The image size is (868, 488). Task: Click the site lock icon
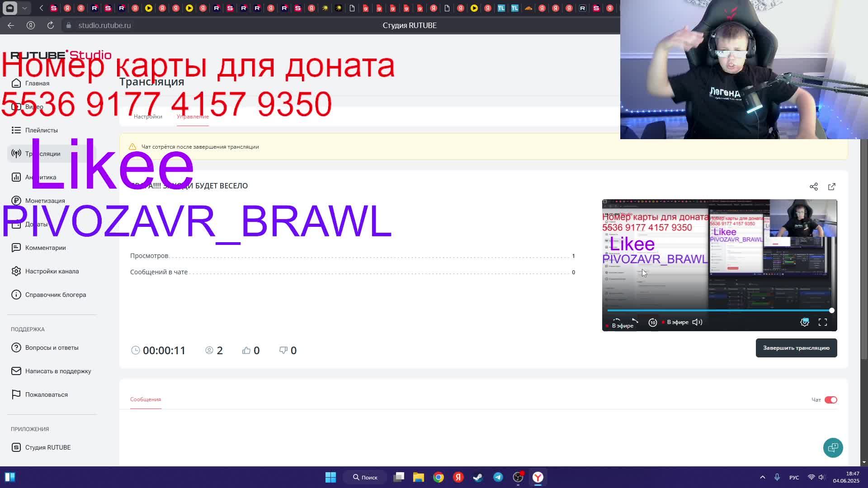click(x=69, y=25)
